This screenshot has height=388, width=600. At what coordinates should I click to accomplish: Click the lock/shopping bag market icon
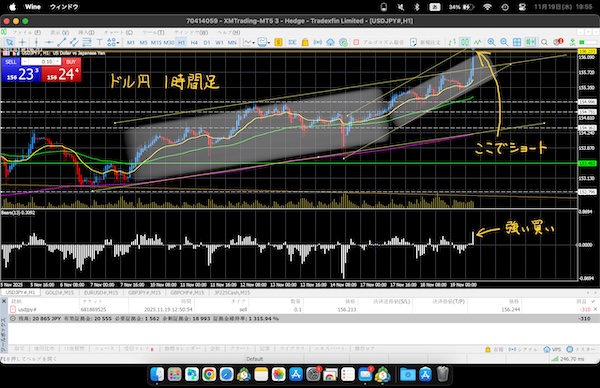[305, 42]
